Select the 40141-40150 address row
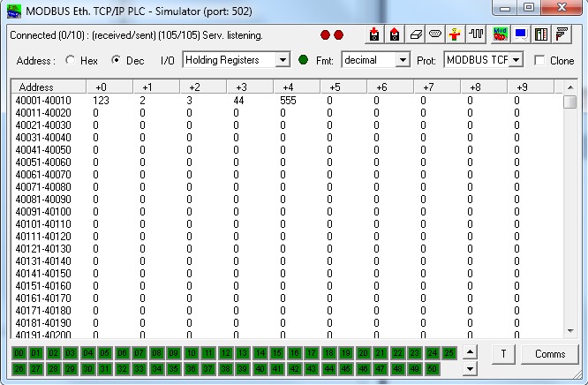This screenshot has height=385, width=588. coord(43,273)
